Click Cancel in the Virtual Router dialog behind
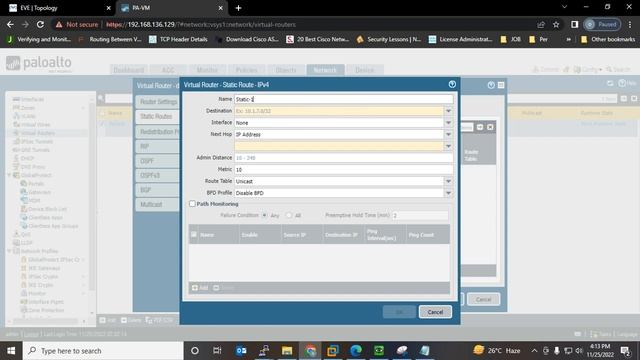 (x=483, y=299)
